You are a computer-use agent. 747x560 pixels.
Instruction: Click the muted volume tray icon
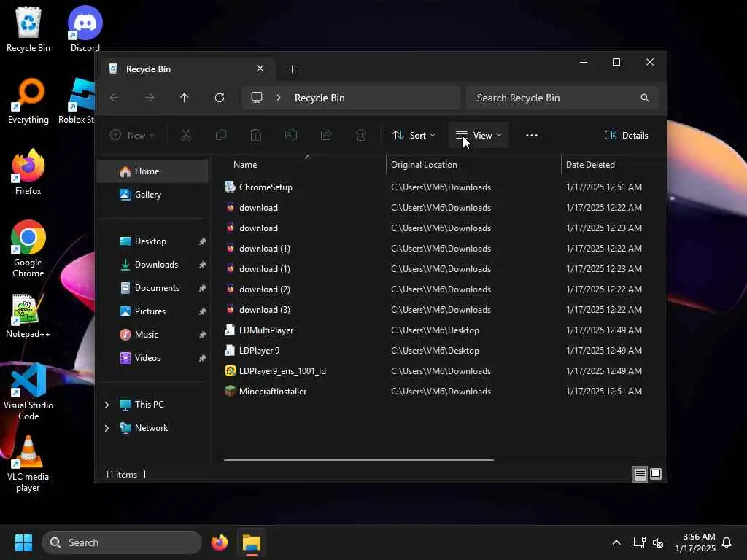coord(659,542)
